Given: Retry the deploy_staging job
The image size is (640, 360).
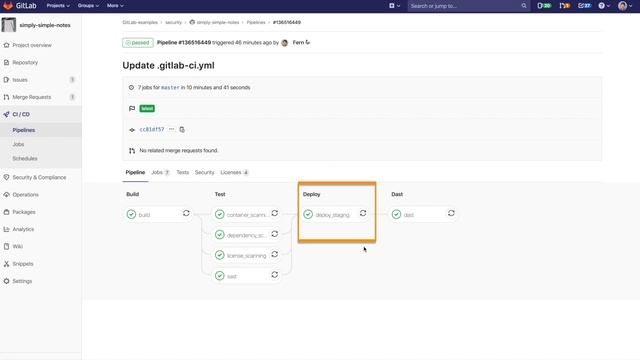Looking at the screenshot, I should 363,213.
